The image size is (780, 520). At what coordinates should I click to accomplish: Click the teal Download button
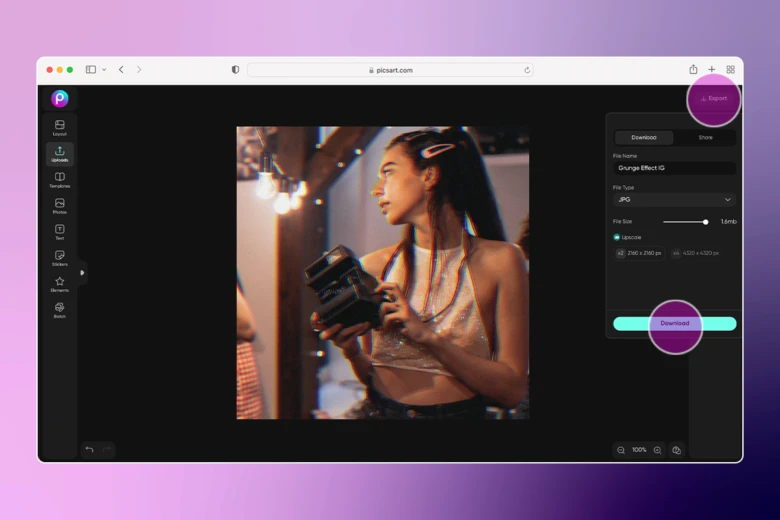(674, 324)
